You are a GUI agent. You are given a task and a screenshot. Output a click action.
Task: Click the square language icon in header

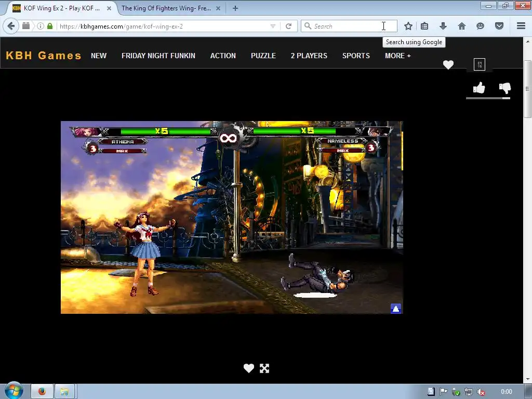point(480,64)
